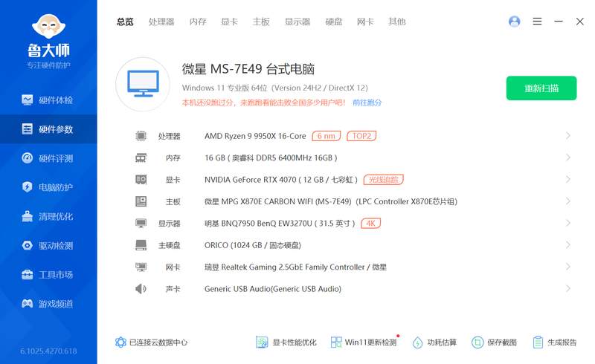Switch to the 总览 tab
This screenshot has height=364, width=595.
[125, 22]
